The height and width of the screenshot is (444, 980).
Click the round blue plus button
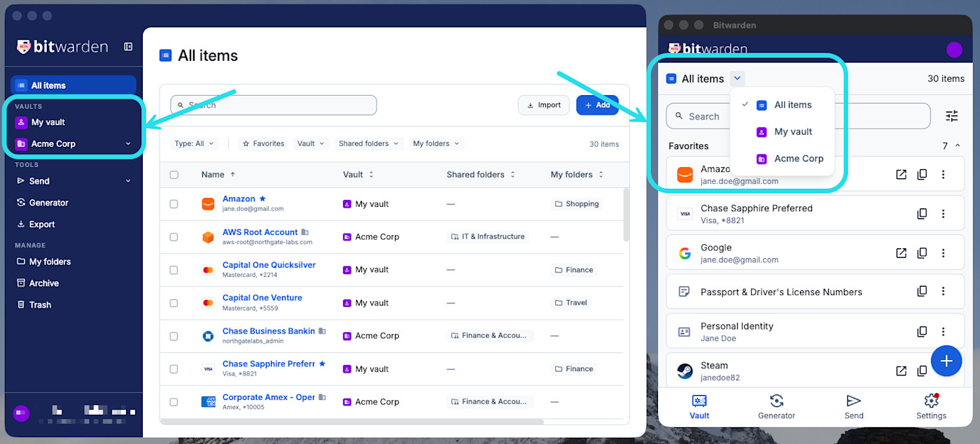tap(946, 361)
